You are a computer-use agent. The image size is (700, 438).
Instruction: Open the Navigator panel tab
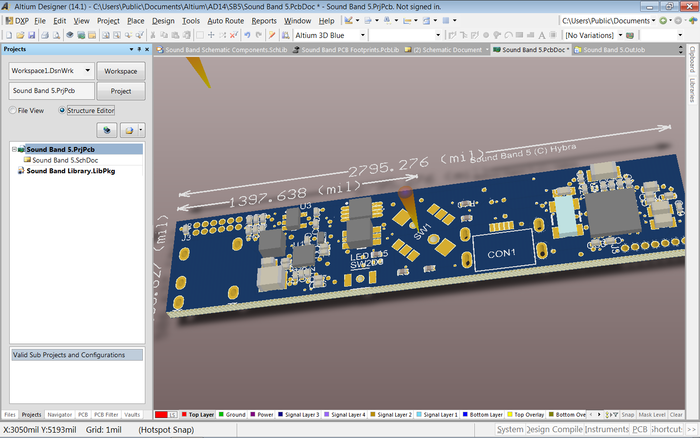click(x=59, y=415)
